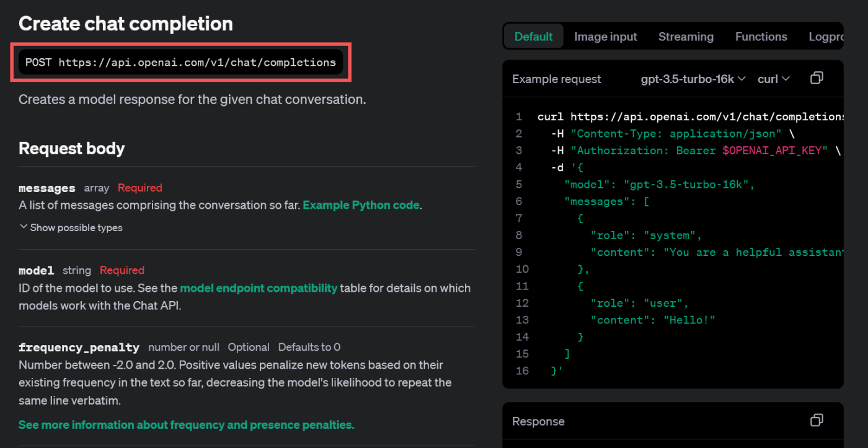868x448 pixels.
Task: Click the frequency_penalty parameter name
Action: 79,348
